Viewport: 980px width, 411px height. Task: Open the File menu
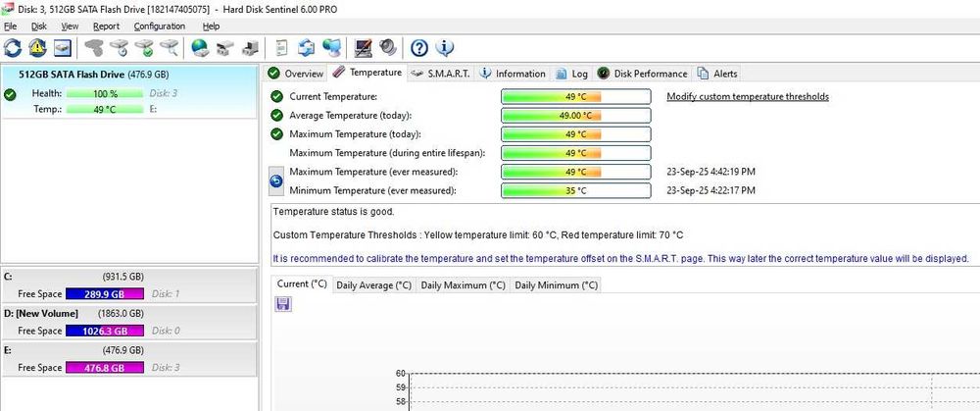coord(10,26)
